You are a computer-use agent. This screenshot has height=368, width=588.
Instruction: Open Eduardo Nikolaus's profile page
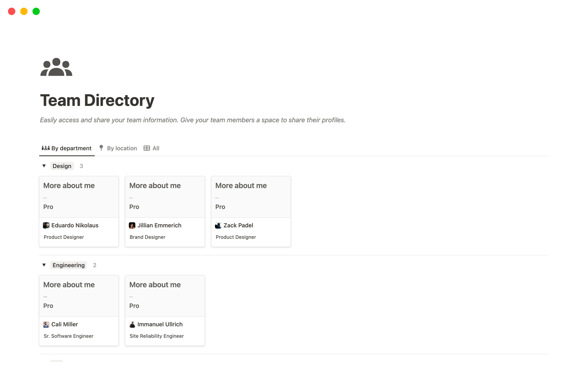pyautogui.click(x=75, y=225)
